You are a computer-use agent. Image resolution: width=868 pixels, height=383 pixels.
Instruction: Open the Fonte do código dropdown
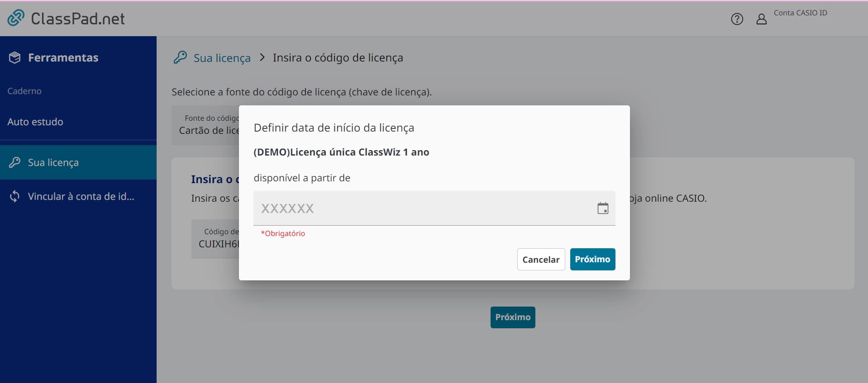click(x=205, y=125)
